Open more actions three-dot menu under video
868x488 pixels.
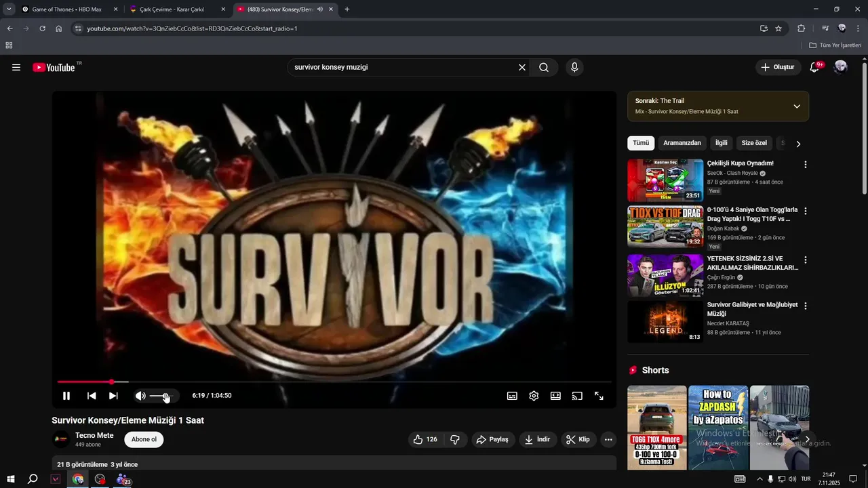click(608, 439)
